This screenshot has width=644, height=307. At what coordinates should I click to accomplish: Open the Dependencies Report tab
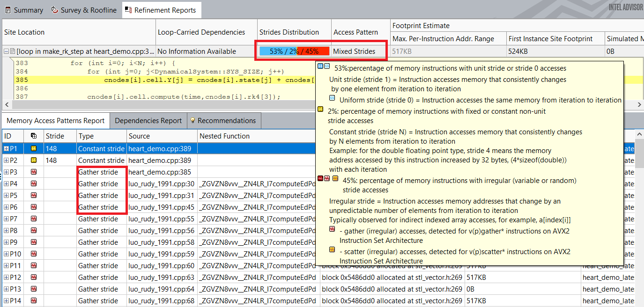tap(148, 121)
